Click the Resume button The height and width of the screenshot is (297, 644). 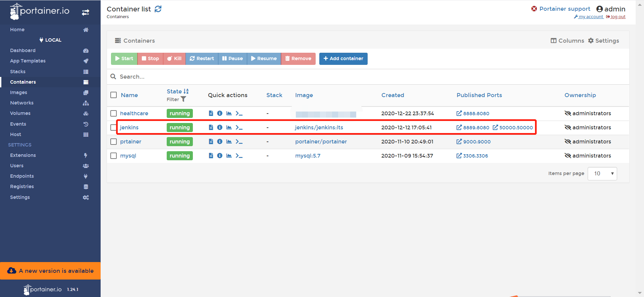[x=264, y=58]
